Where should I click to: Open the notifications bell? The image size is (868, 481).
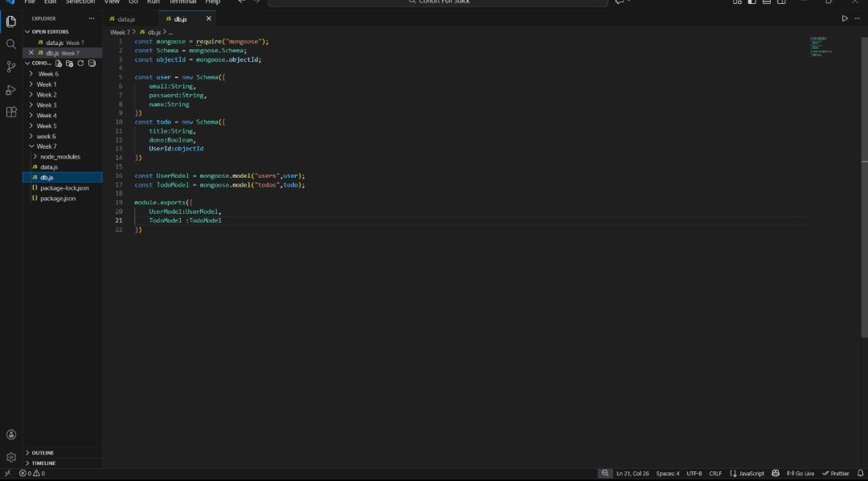[x=860, y=473]
